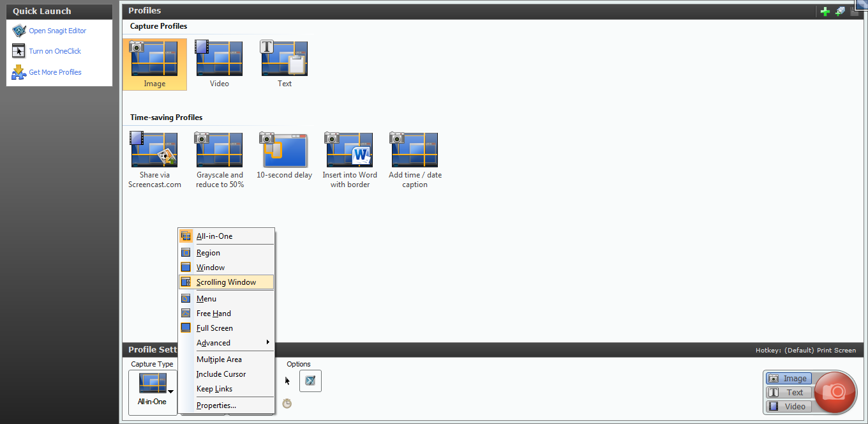Choose the 10-second delay profile
Viewport: 868px width, 424px height.
tap(284, 156)
